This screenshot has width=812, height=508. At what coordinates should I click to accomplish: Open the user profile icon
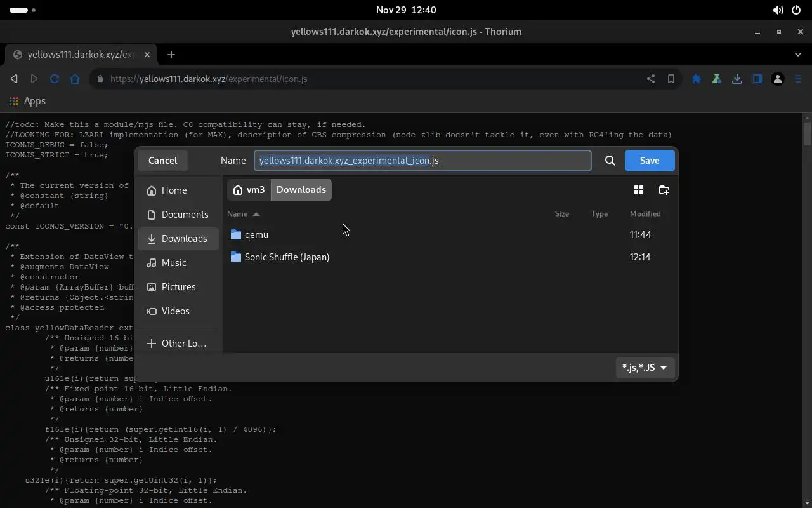click(778, 79)
